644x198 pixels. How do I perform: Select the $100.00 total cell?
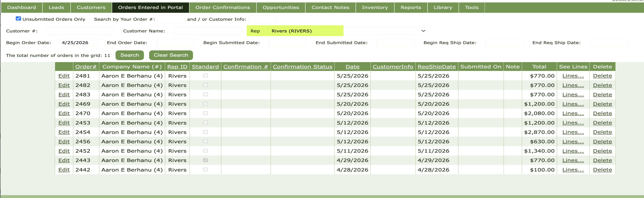tap(539, 170)
